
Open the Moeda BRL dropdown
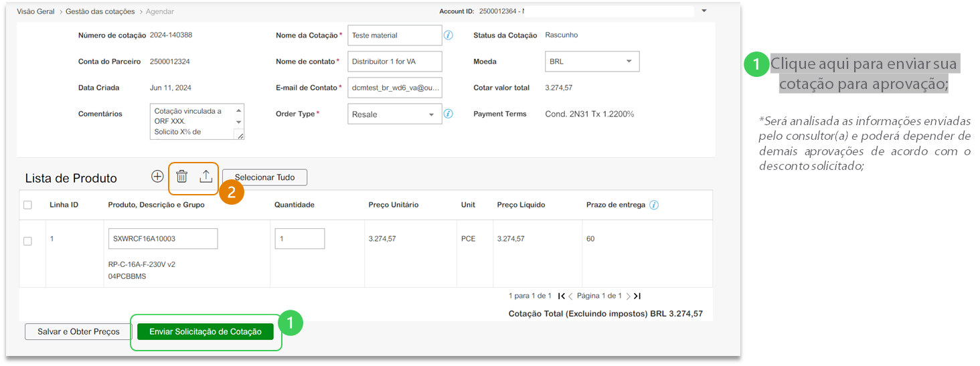coord(592,62)
